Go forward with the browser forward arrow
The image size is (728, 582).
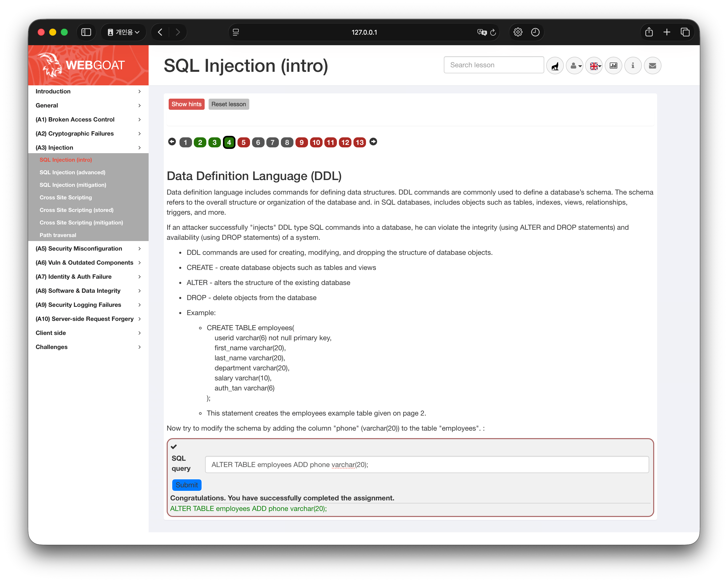point(178,32)
